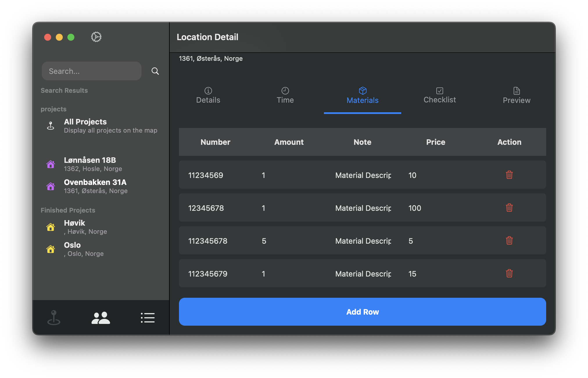Click amount 5 in row 112345678

tap(264, 241)
